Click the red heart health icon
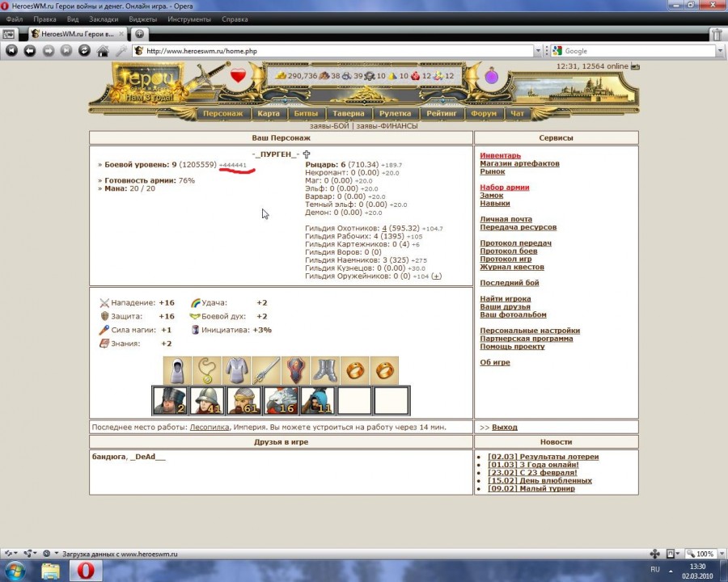This screenshot has height=582, width=728. [238, 75]
